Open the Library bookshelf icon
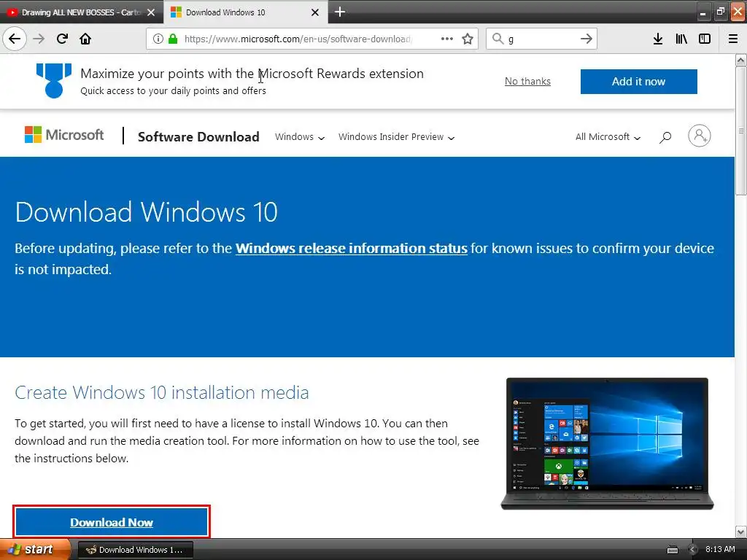 point(681,39)
